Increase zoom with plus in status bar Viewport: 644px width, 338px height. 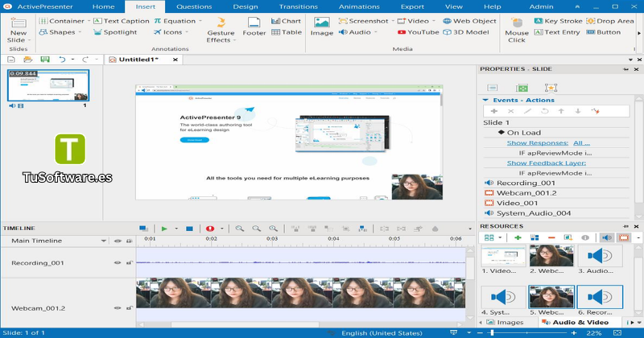click(574, 333)
